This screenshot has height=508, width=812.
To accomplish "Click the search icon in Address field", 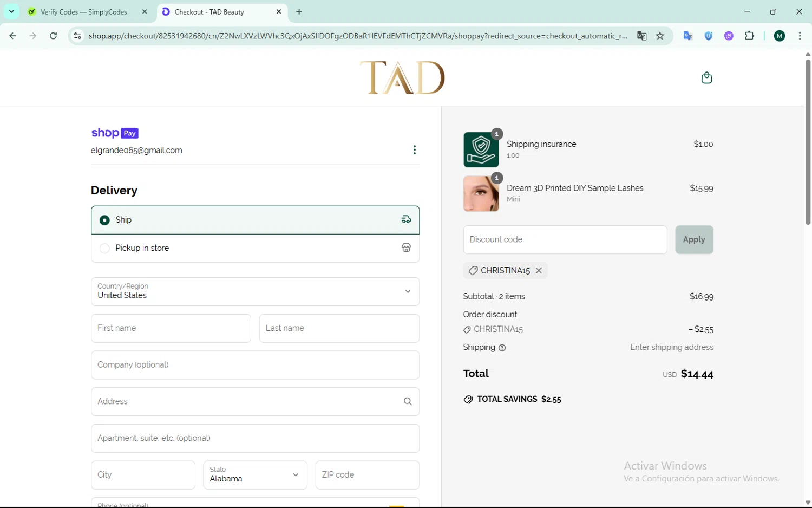I will tap(408, 401).
